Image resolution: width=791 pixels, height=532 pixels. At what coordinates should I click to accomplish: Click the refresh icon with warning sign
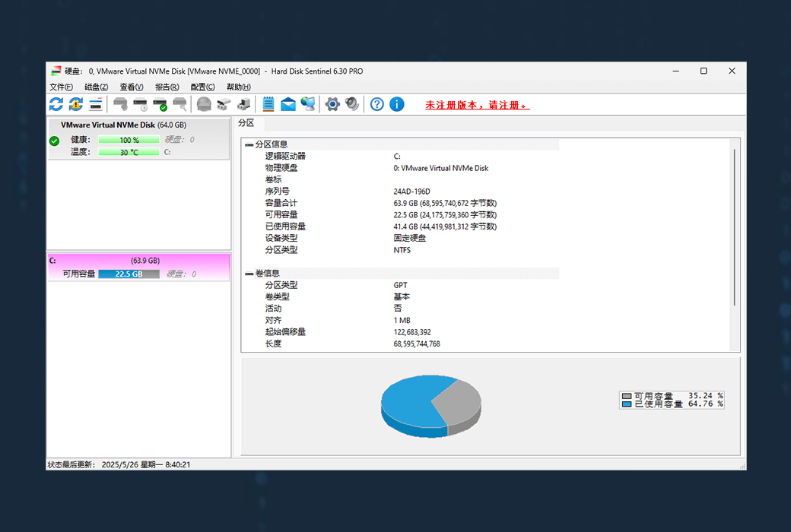tap(75, 104)
